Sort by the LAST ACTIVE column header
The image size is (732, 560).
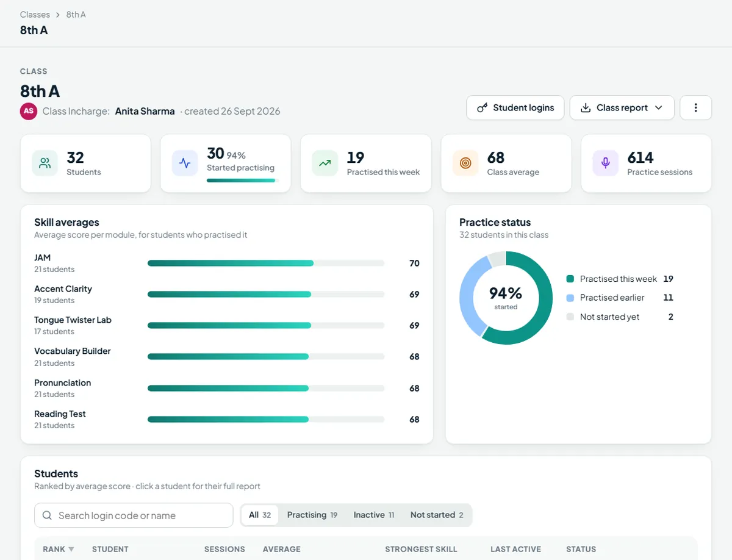[x=515, y=549]
